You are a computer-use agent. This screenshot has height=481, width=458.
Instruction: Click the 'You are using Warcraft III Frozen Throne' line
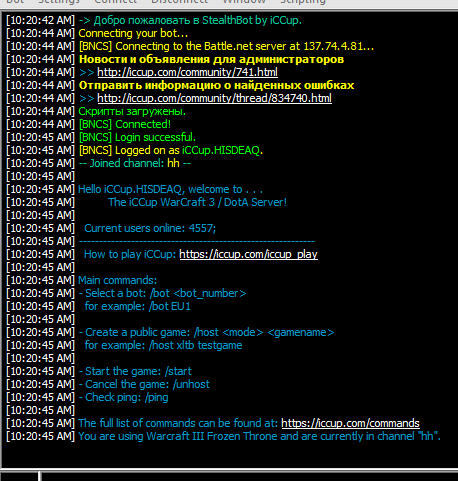(259, 436)
